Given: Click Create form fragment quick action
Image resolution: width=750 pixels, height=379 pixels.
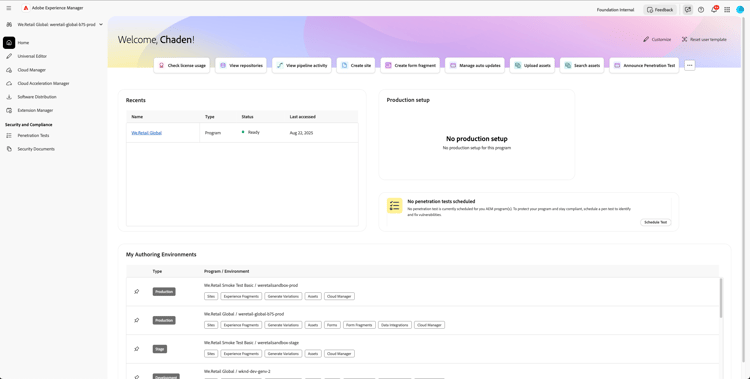Looking at the screenshot, I should tap(410, 66).
